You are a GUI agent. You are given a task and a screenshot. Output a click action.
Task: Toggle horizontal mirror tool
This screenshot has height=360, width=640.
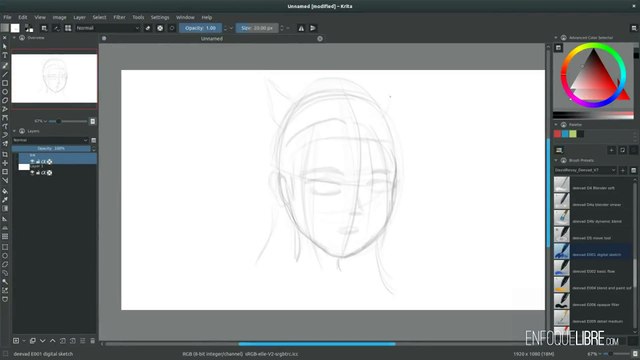point(301,28)
